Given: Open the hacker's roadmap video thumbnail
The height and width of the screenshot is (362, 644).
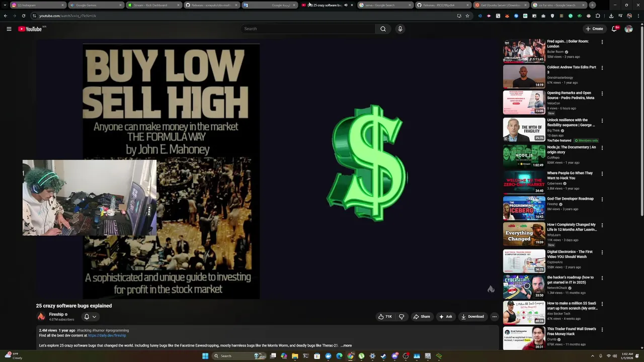Looking at the screenshot, I should tap(524, 287).
